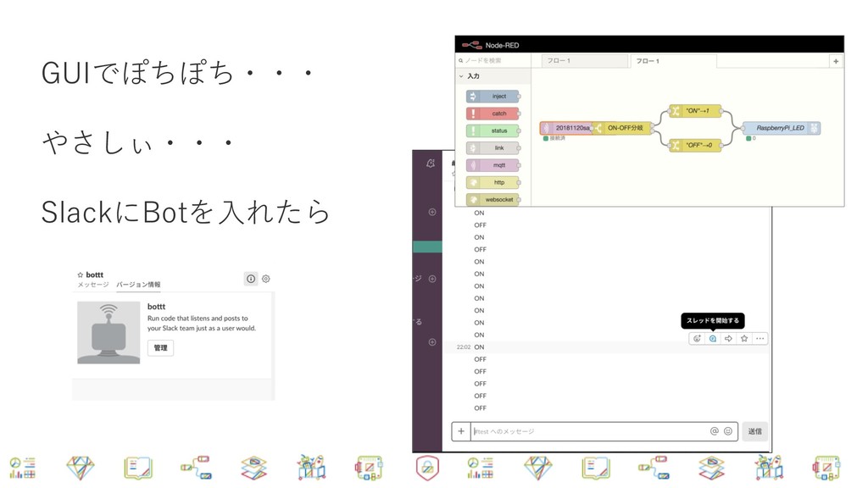Viewport: 868px width, 488px height.
Task: Click the 送信 send button
Action: click(x=755, y=431)
